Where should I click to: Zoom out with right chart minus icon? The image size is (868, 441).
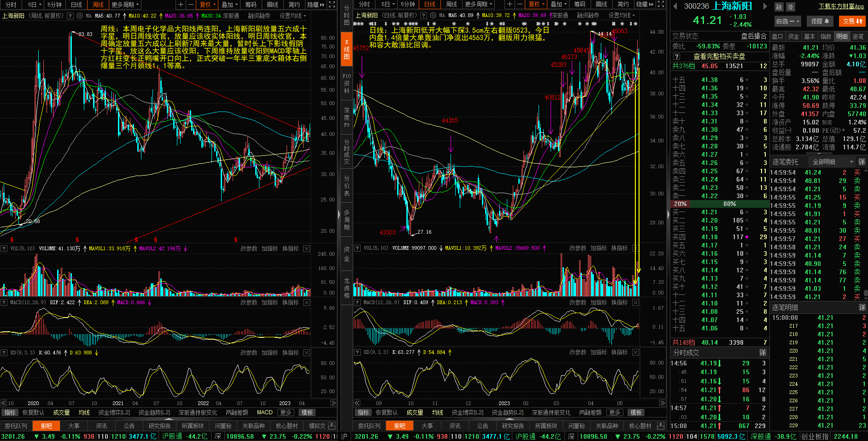[520, 5]
